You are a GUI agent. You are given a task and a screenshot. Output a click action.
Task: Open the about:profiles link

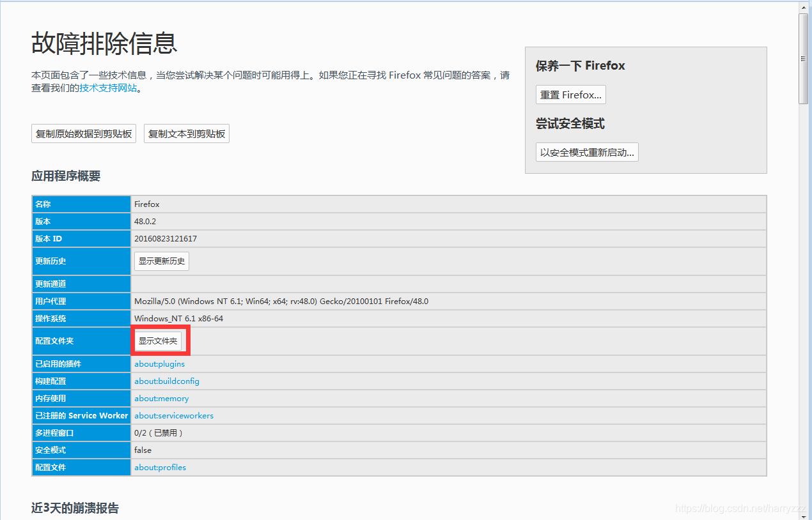pyautogui.click(x=160, y=467)
